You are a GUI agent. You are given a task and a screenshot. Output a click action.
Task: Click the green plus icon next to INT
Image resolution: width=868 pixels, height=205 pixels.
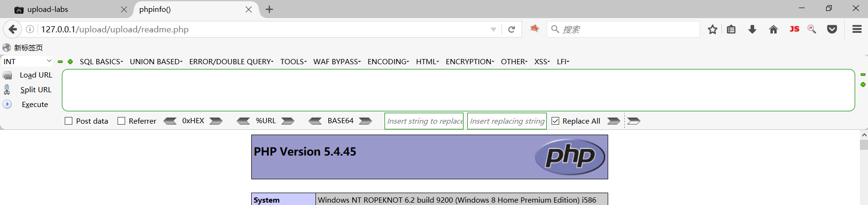(70, 62)
